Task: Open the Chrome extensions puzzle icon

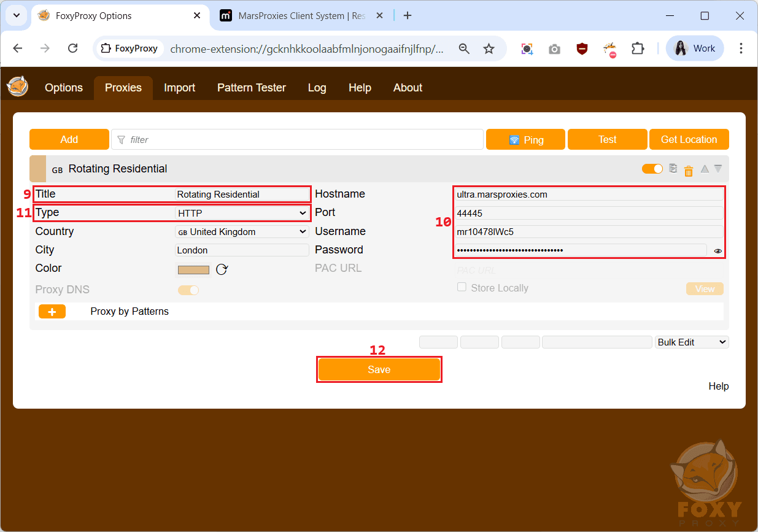Action: [638, 48]
